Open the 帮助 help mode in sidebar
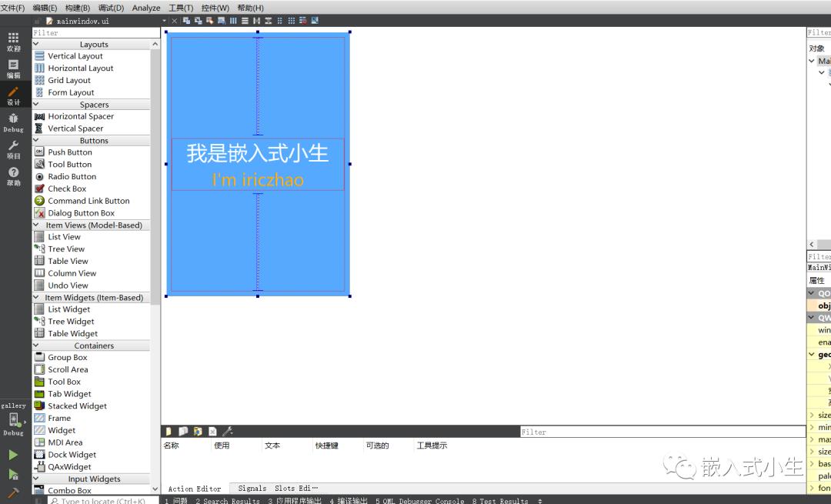Image resolution: width=831 pixels, height=504 pixels. pyautogui.click(x=13, y=177)
